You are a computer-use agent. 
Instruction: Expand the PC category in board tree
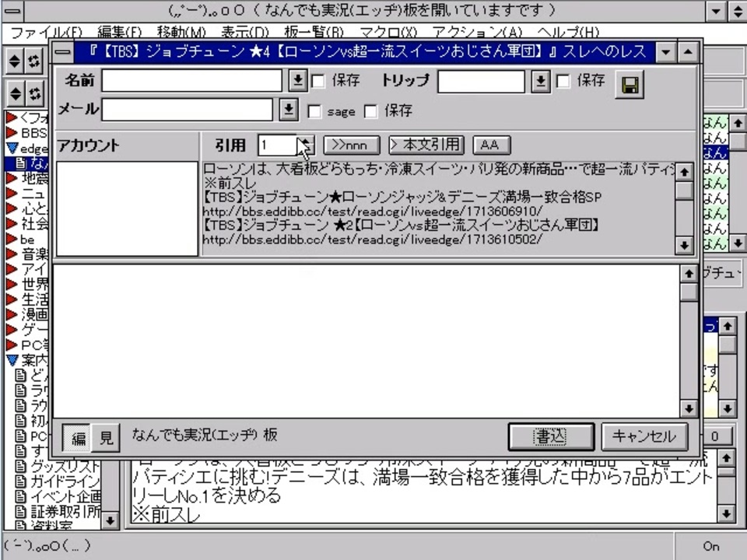pyautogui.click(x=12, y=345)
